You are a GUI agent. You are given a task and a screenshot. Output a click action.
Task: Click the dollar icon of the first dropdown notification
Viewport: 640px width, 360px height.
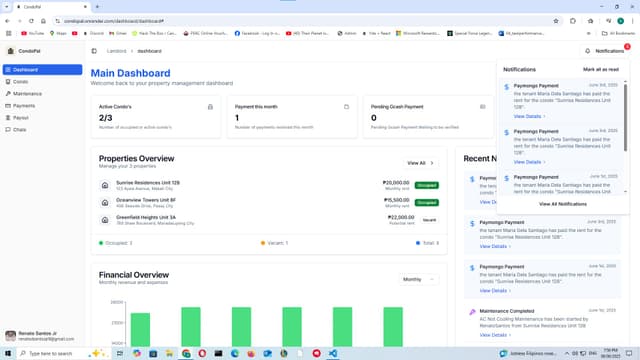click(x=507, y=87)
